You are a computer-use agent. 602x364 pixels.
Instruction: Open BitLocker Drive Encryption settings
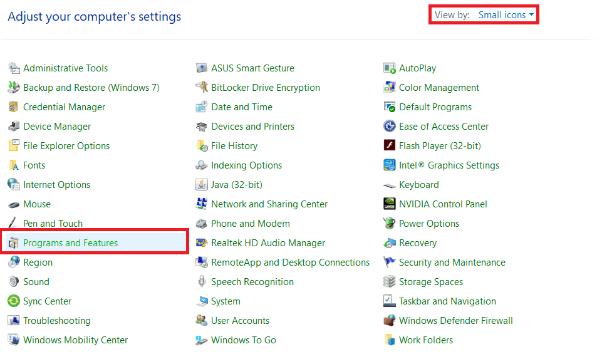click(265, 88)
